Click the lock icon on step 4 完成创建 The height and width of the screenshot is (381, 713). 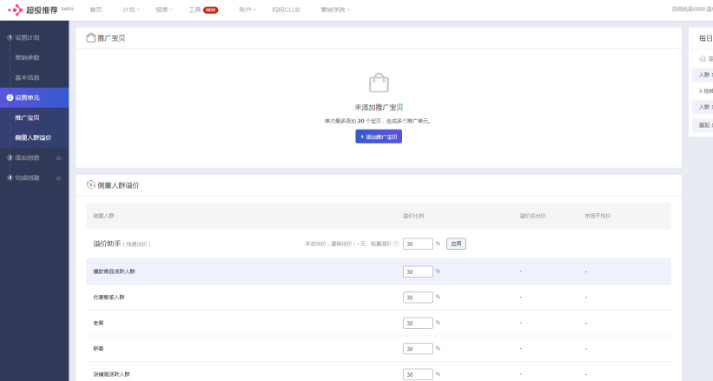point(59,178)
